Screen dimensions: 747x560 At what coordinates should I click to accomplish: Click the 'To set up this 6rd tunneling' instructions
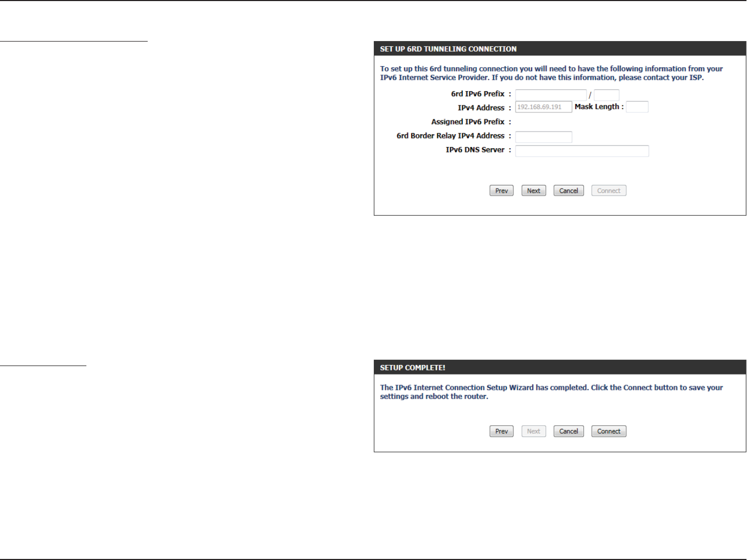551,73
